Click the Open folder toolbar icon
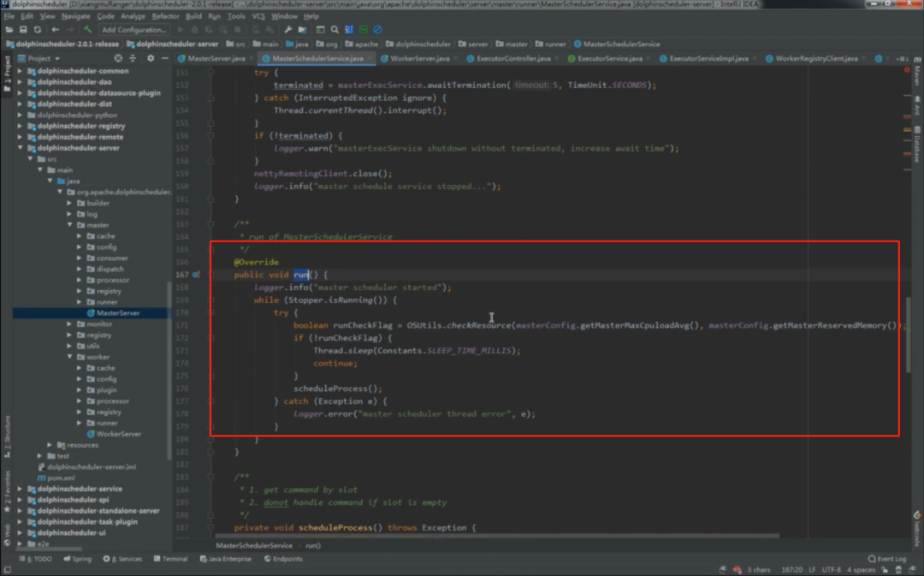Image resolution: width=924 pixels, height=576 pixels. click(x=9, y=29)
